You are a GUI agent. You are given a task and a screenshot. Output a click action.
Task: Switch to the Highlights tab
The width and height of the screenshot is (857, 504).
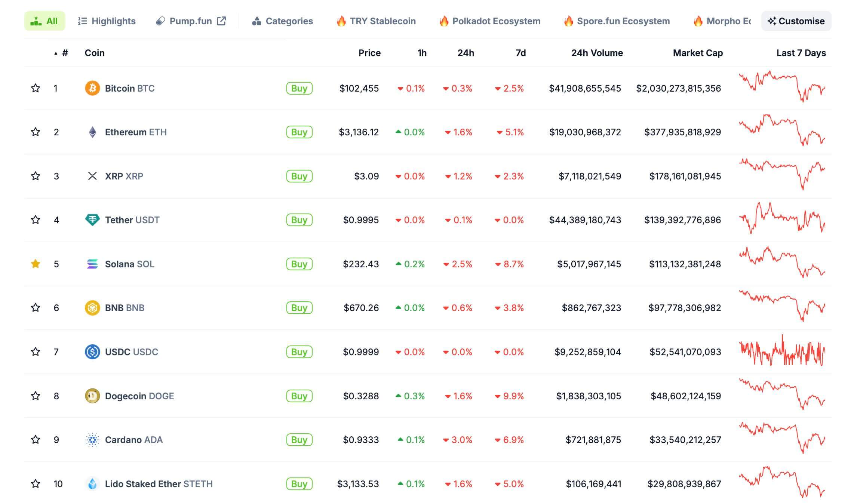point(107,21)
